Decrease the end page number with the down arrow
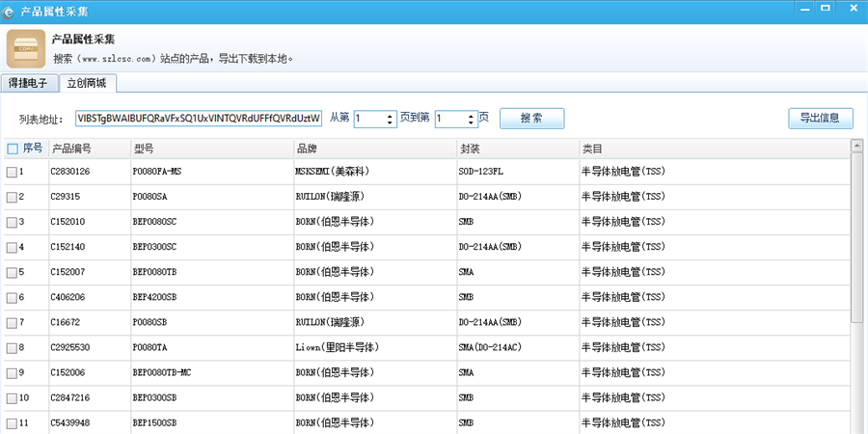The height and width of the screenshot is (434, 868). coord(471,122)
